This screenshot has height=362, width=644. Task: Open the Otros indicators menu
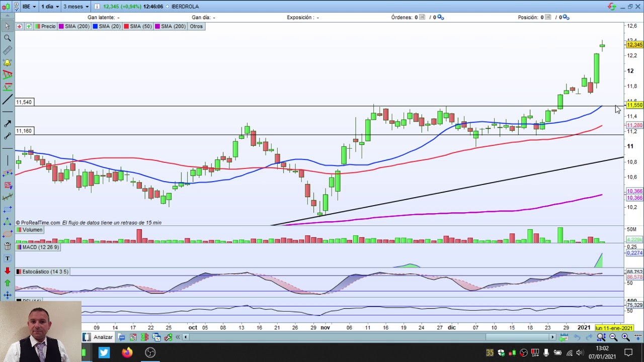pyautogui.click(x=196, y=26)
